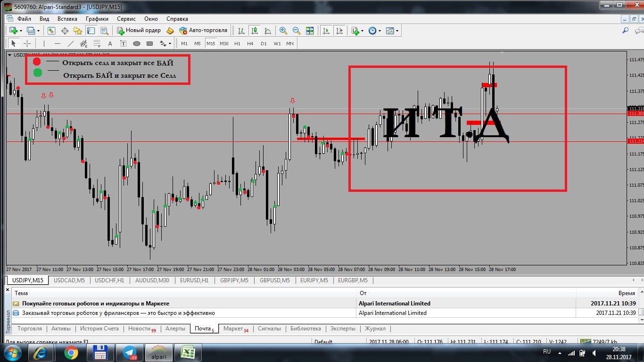Viewport: 644px width, 362px height.
Task: Open the Маркет terminal tab
Action: click(x=236, y=329)
